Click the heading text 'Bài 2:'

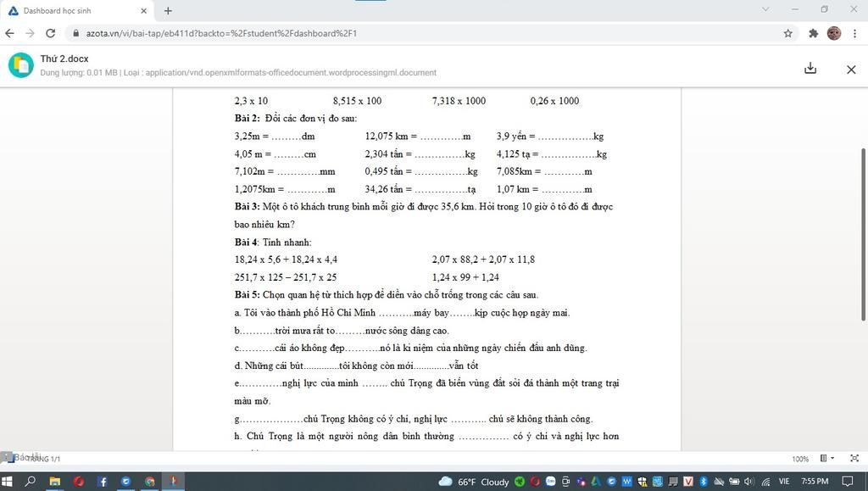click(247, 118)
